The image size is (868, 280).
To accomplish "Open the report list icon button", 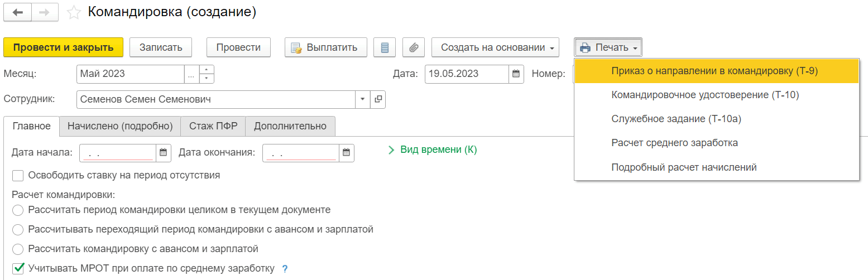I will [x=384, y=47].
